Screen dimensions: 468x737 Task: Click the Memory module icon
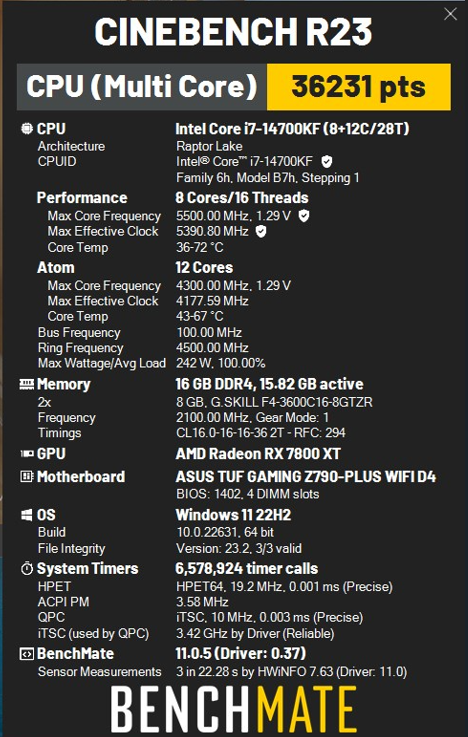point(27,384)
